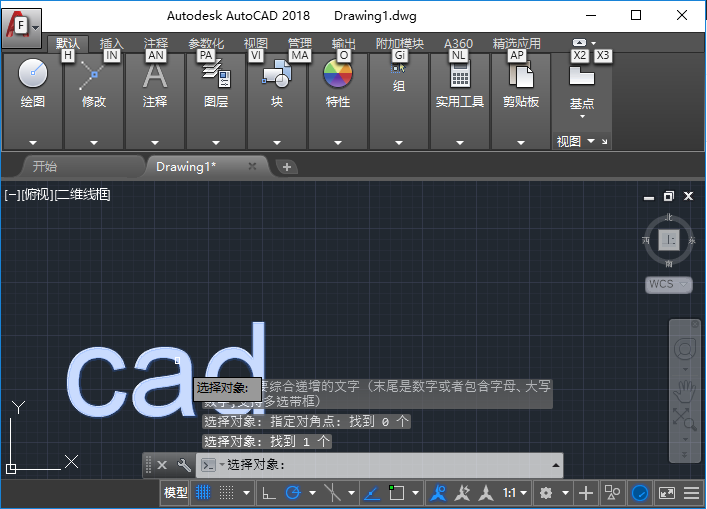Expand the 修改 panel dropdown arrow
707x509 pixels.
click(93, 142)
